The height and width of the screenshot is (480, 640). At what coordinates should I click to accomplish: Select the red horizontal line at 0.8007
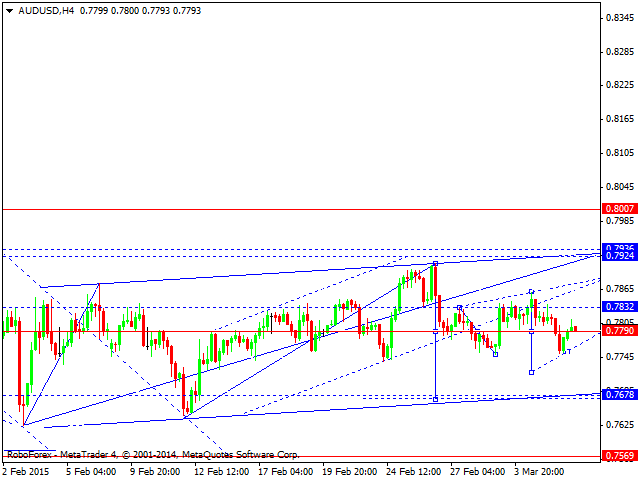pos(300,209)
